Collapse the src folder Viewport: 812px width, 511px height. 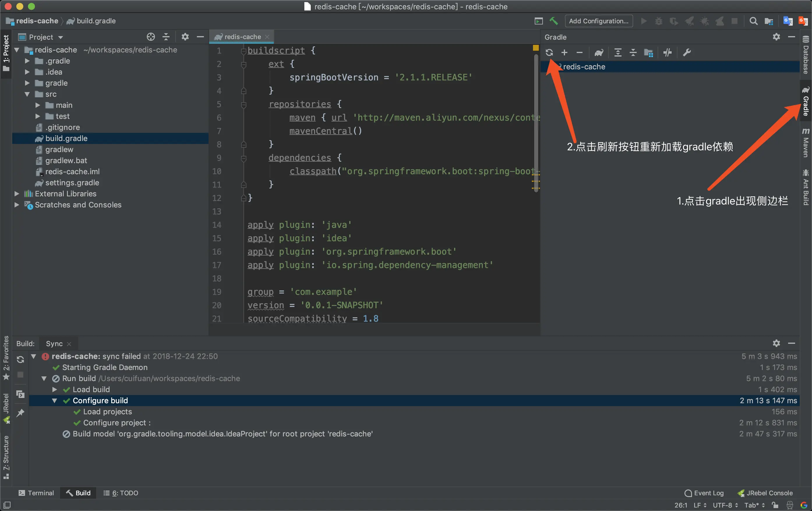point(27,94)
